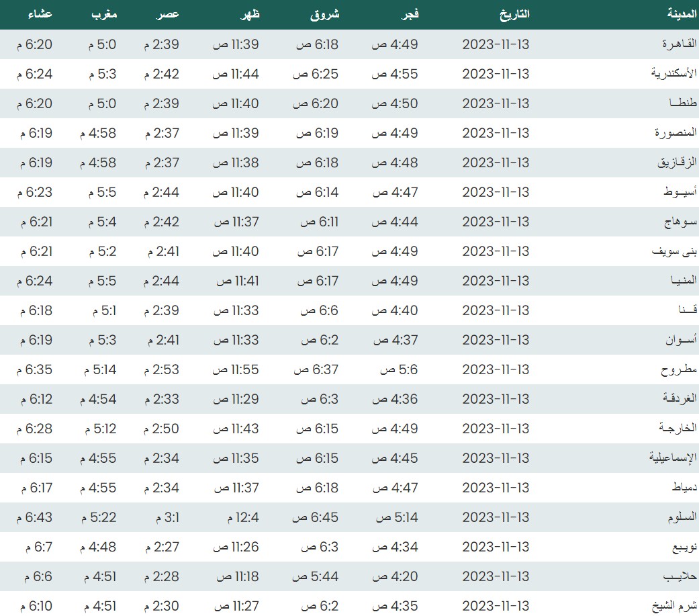
Task: Click the مطروح Isha time 6:35 م
Action: point(36,369)
